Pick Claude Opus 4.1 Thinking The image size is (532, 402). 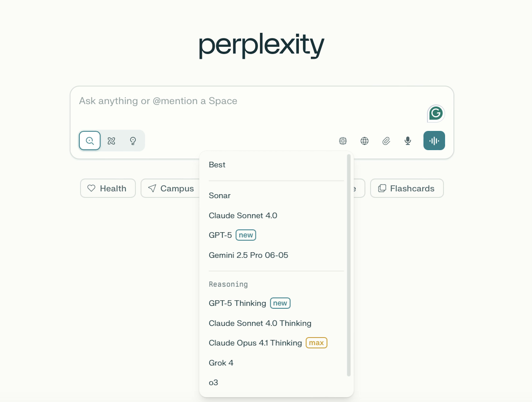click(255, 343)
